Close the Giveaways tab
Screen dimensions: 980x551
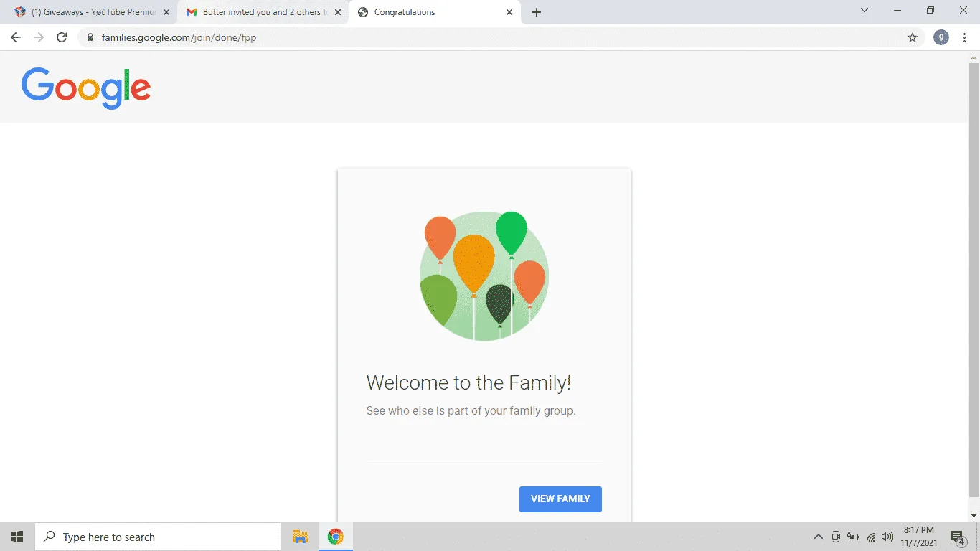click(166, 12)
